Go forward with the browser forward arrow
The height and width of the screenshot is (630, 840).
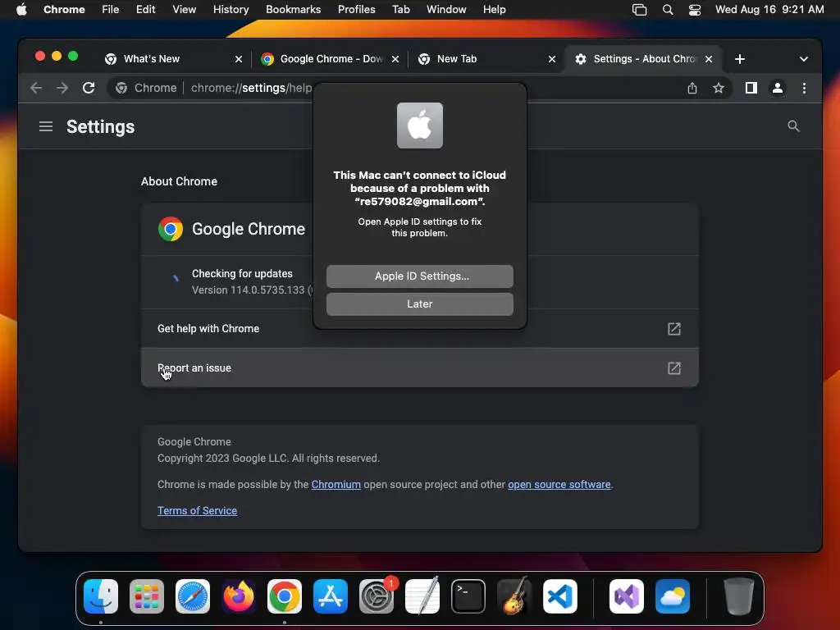pos(62,88)
